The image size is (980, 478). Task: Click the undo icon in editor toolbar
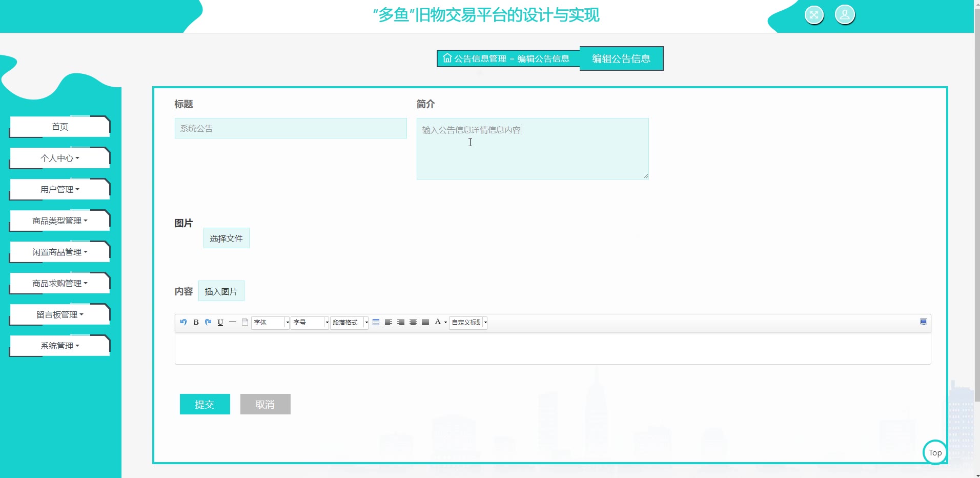tap(183, 322)
